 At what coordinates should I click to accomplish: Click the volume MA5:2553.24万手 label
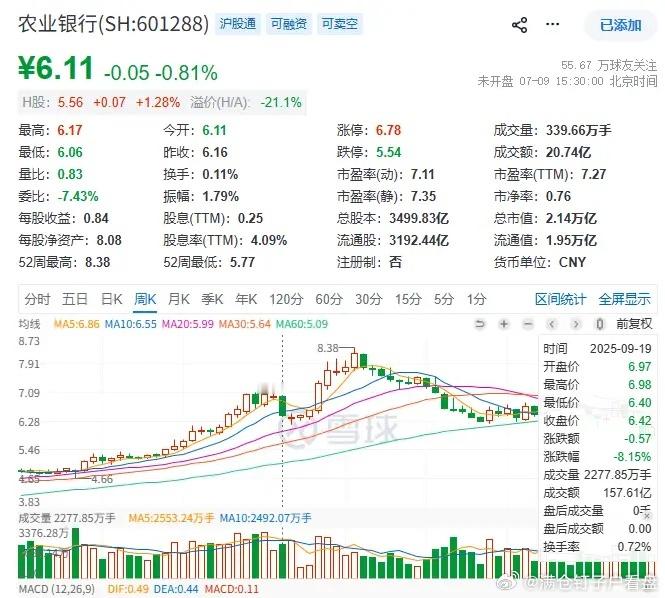[x=171, y=518]
